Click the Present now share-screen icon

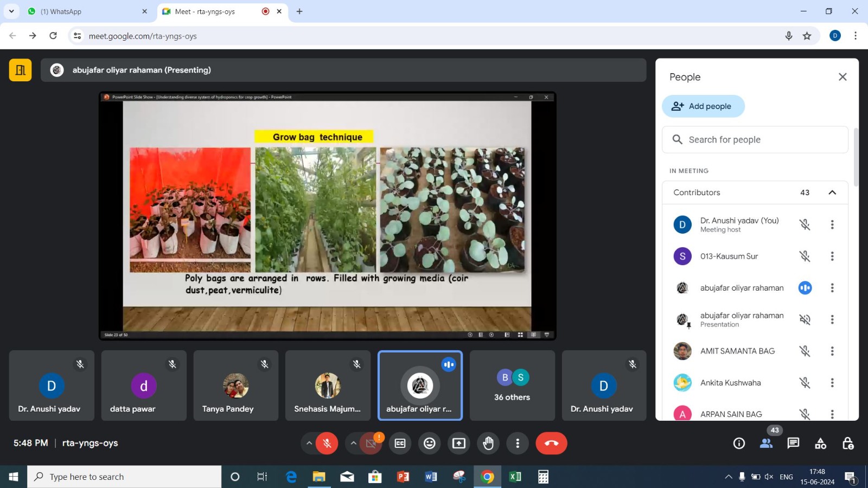(x=459, y=444)
